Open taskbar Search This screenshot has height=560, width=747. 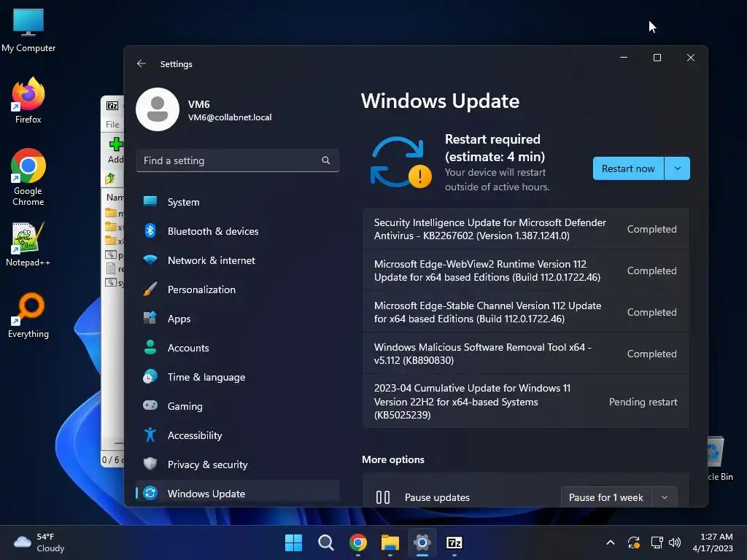pyautogui.click(x=326, y=542)
